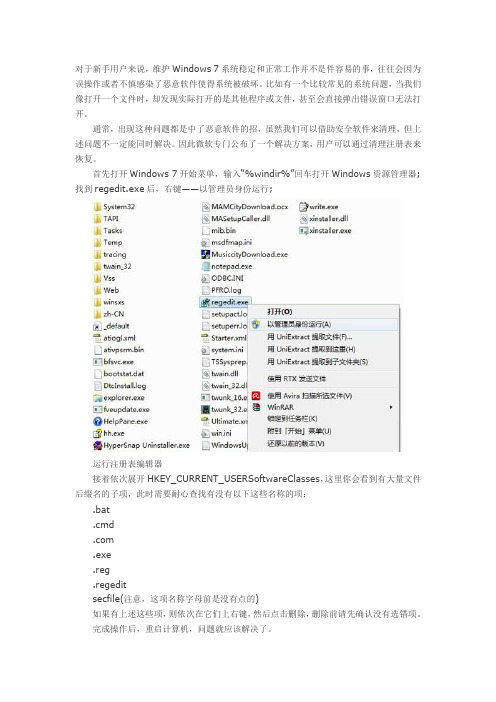
Task: Click the xinstaller.exe file icon
Action: [304, 231]
